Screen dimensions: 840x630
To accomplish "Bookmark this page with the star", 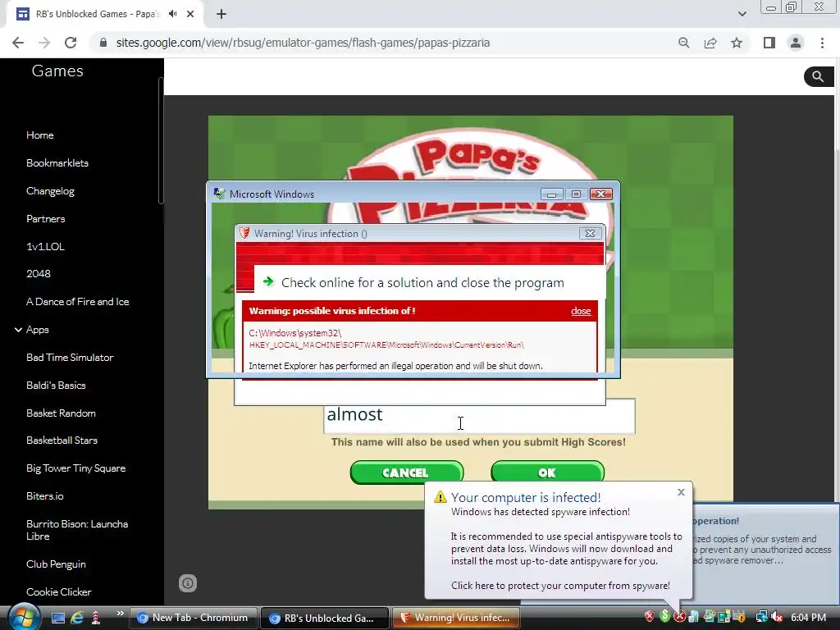I will tap(737, 43).
